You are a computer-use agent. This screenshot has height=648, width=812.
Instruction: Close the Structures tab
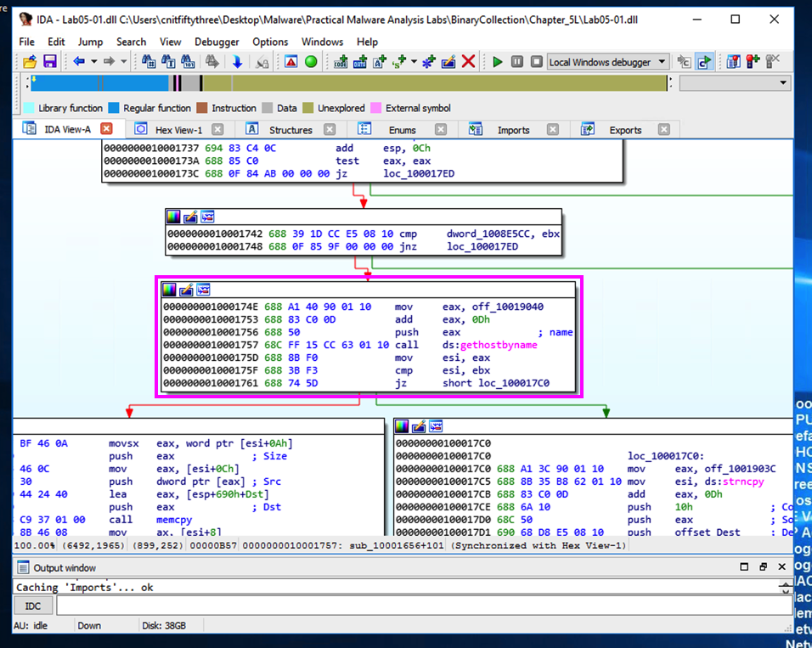click(x=330, y=130)
